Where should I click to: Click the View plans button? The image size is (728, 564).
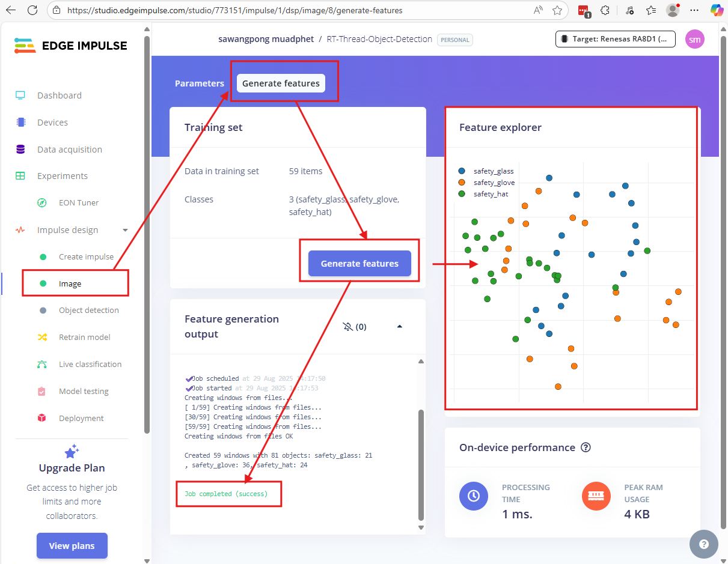[72, 546]
